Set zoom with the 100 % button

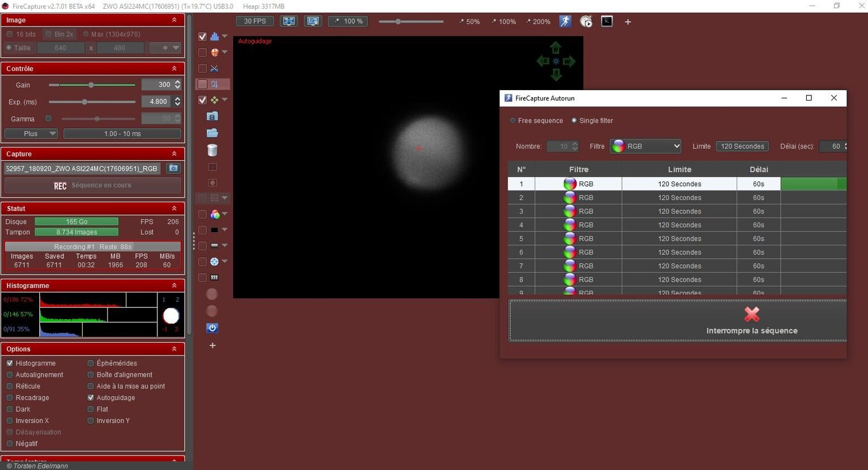(349, 21)
